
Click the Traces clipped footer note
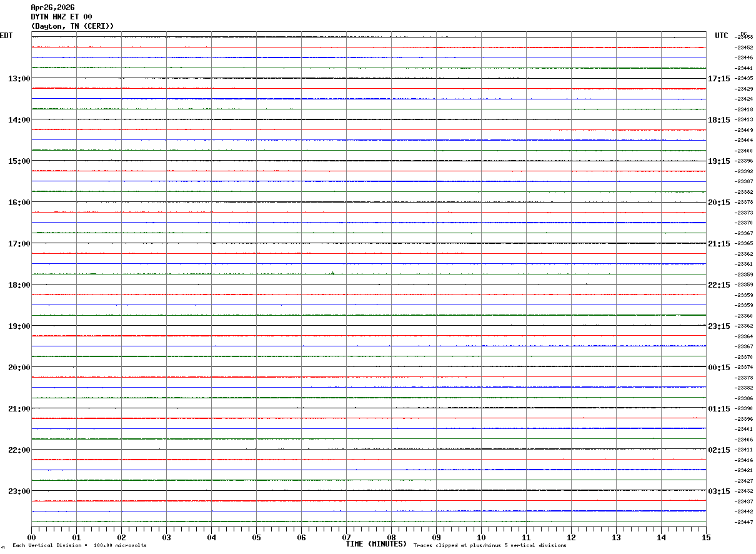pos(490,545)
